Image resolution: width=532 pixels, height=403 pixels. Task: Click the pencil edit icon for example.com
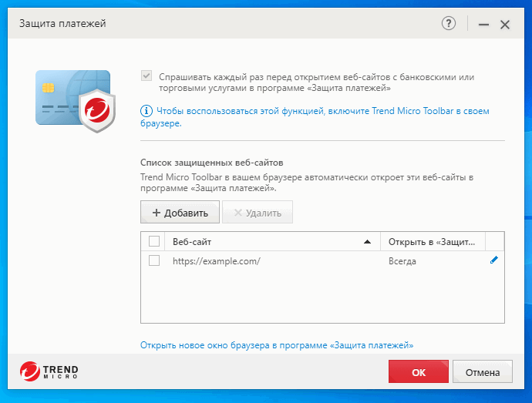494,260
